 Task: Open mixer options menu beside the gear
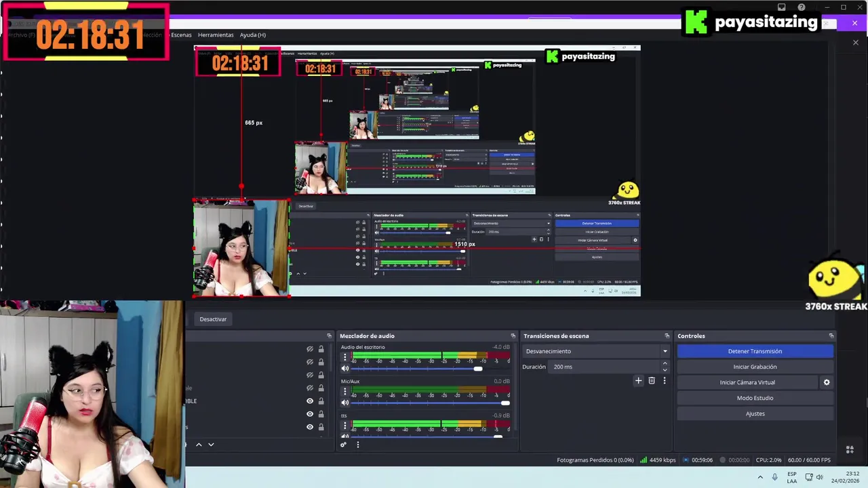[x=357, y=445]
